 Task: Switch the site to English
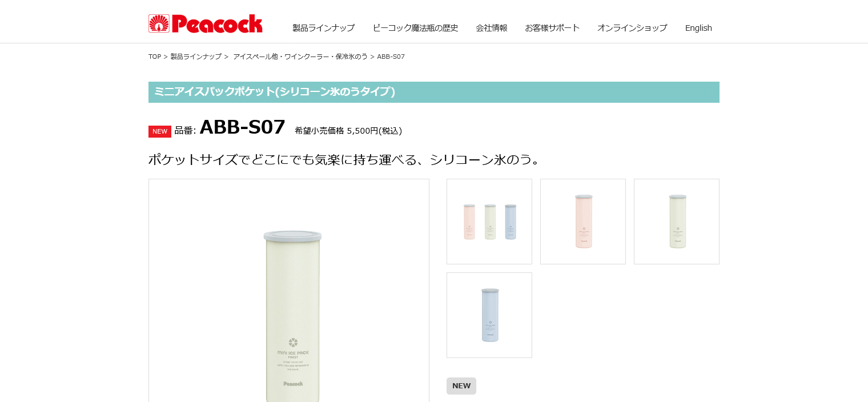(698, 28)
